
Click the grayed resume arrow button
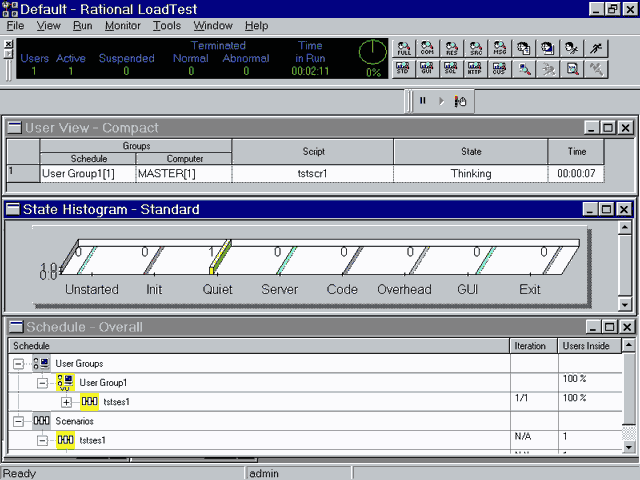point(441,100)
